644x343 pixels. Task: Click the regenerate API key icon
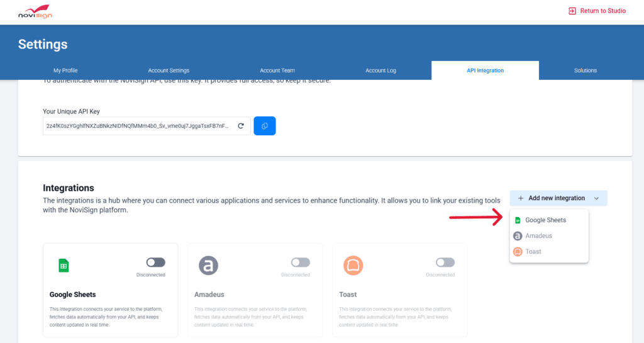click(x=240, y=126)
